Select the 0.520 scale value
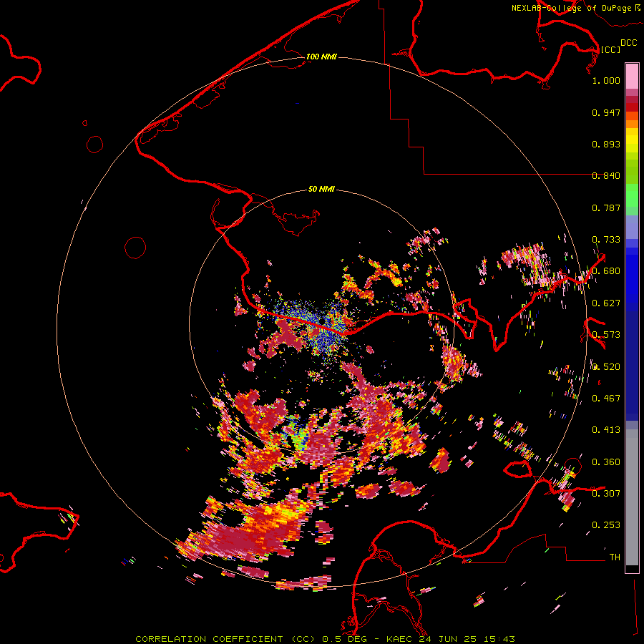644x644 pixels. coord(606,367)
